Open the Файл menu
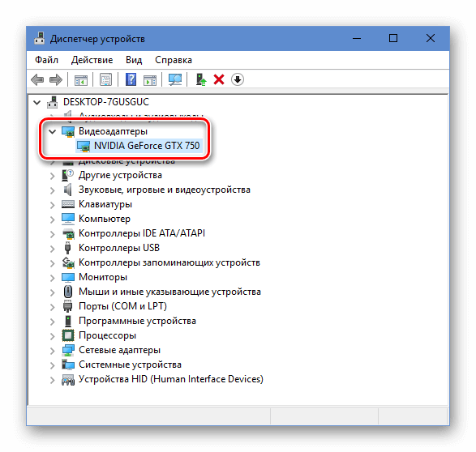 (x=46, y=60)
